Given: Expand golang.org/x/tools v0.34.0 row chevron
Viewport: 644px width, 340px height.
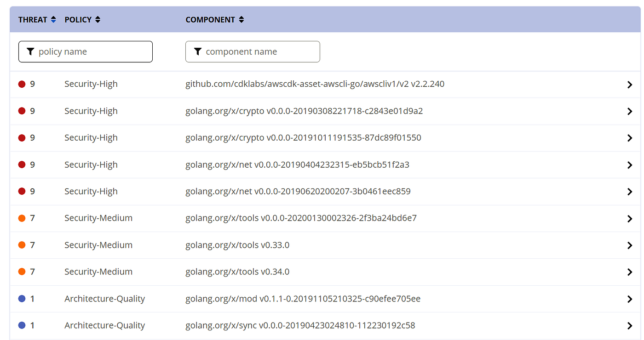Looking at the screenshot, I should click(630, 272).
